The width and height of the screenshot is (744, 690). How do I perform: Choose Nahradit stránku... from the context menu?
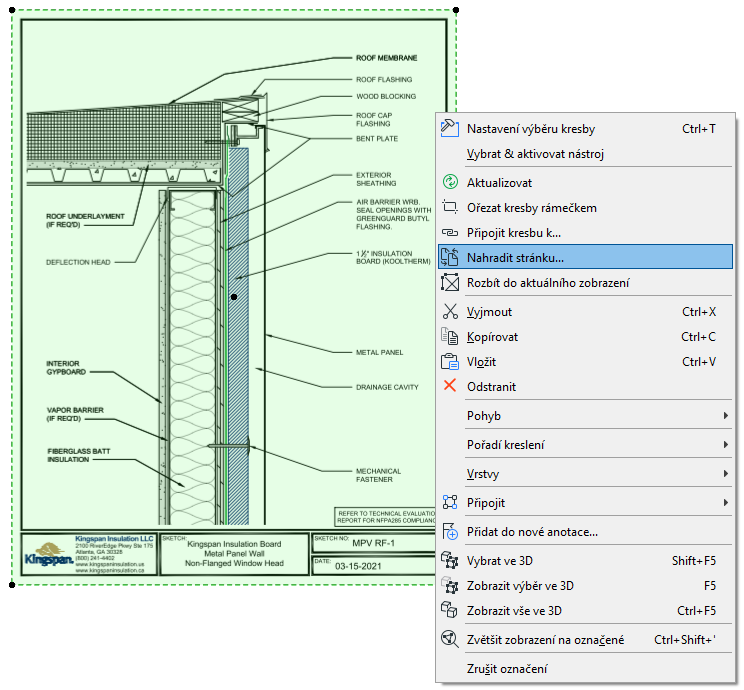[515, 258]
